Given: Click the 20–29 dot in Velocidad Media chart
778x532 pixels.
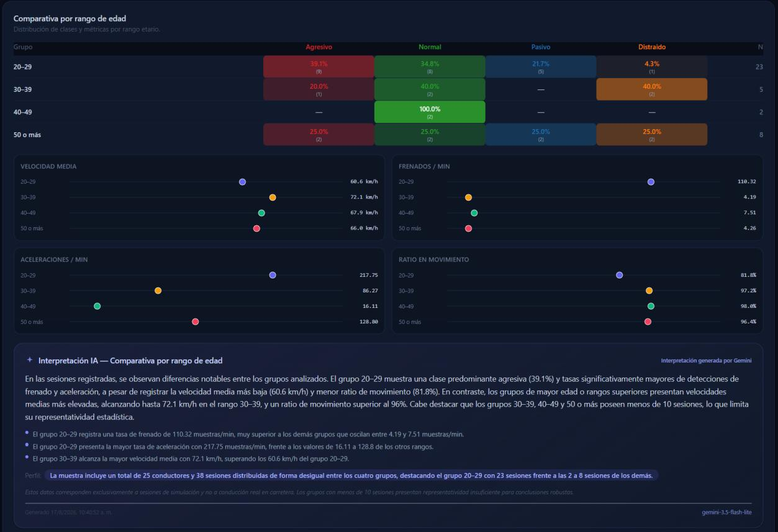Looking at the screenshot, I should point(242,182).
